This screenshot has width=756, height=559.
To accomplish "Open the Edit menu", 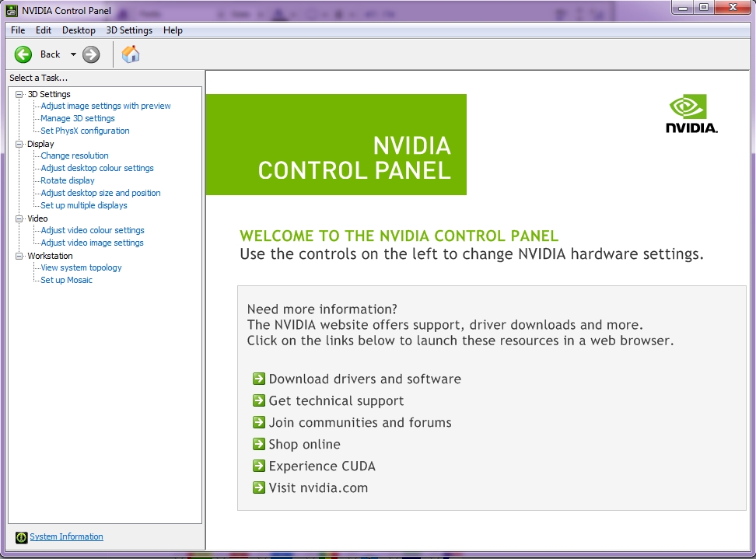I will click(44, 30).
